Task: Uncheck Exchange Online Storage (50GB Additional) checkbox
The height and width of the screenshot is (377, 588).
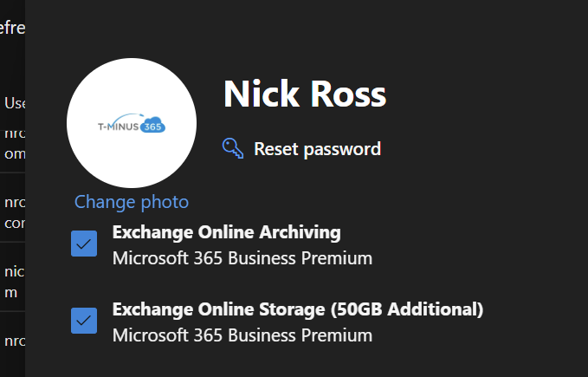Action: point(84,321)
